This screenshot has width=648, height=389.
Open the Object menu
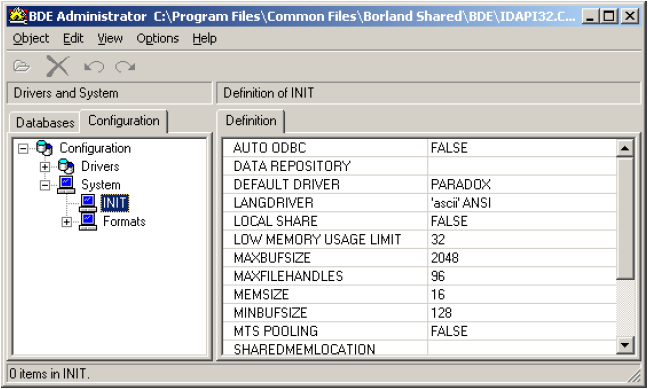tap(31, 38)
